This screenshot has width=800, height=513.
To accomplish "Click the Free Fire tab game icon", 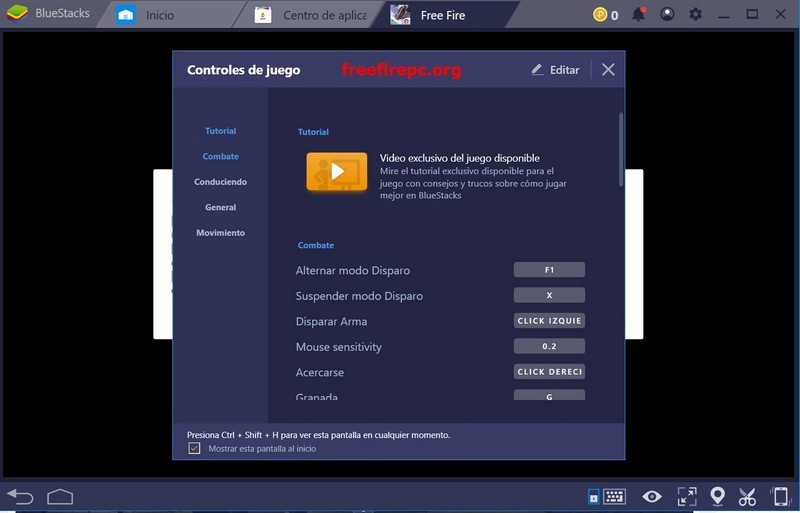I will [x=400, y=15].
